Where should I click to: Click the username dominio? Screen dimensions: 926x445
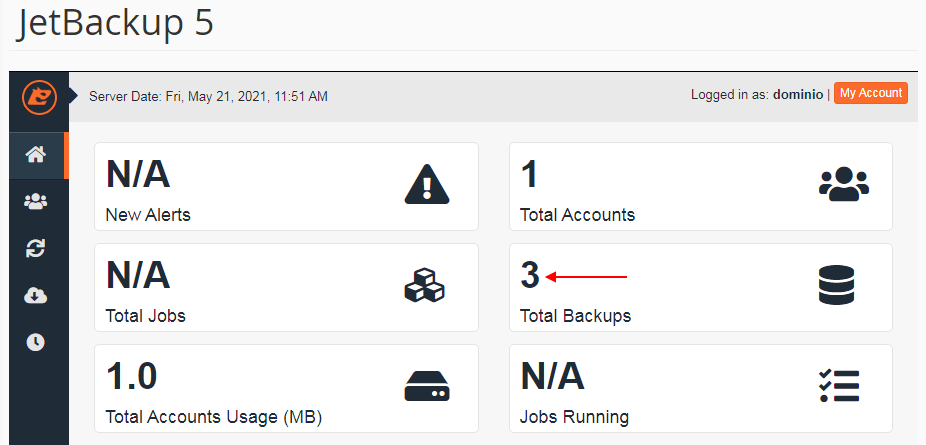coord(798,94)
